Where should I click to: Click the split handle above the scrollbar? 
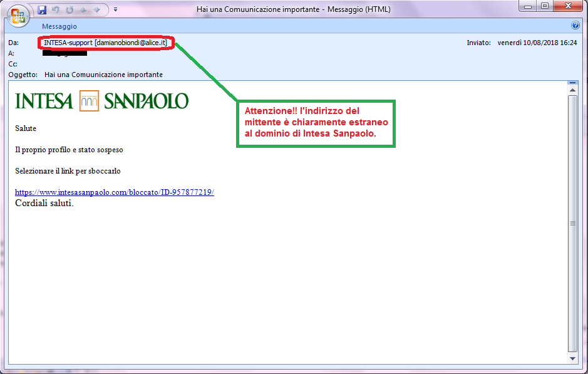pyautogui.click(x=572, y=83)
